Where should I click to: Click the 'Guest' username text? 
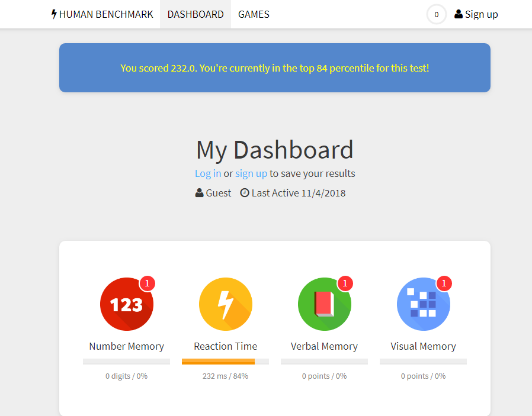pos(219,193)
